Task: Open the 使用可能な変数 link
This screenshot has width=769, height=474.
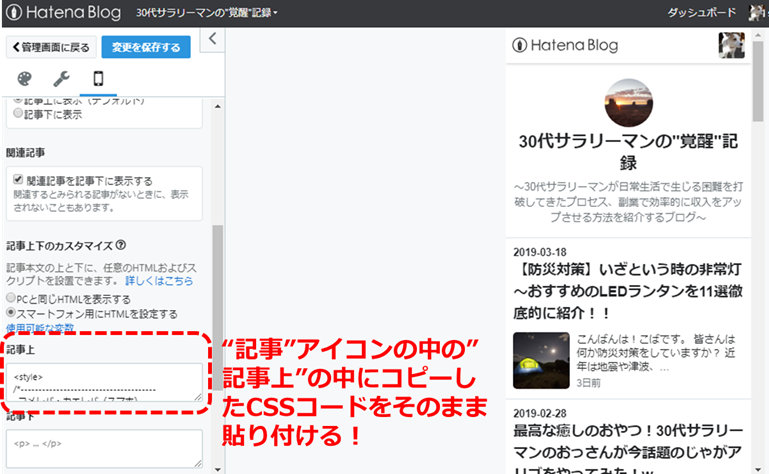Action: (40, 327)
